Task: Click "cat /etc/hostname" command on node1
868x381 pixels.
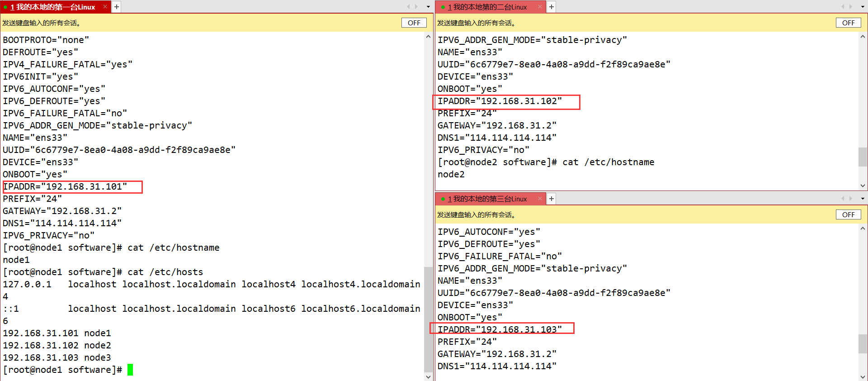Action: (x=174, y=248)
